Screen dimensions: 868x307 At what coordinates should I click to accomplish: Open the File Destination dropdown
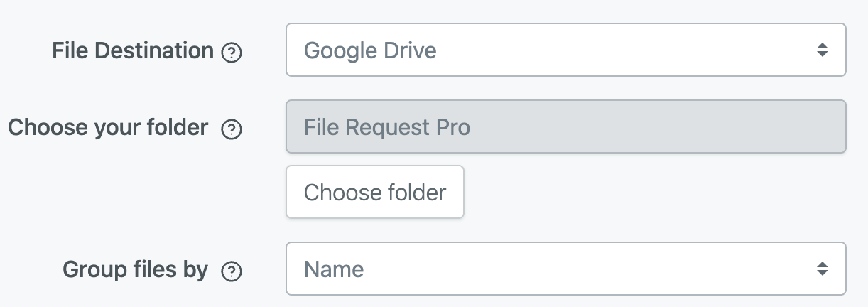pyautogui.click(x=566, y=50)
